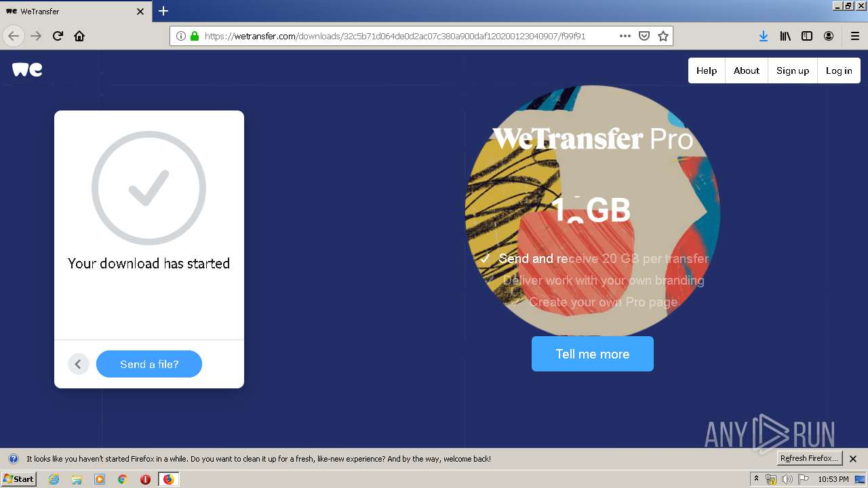Bookmark this page with the star icon
This screenshot has height=488, width=868.
(663, 36)
